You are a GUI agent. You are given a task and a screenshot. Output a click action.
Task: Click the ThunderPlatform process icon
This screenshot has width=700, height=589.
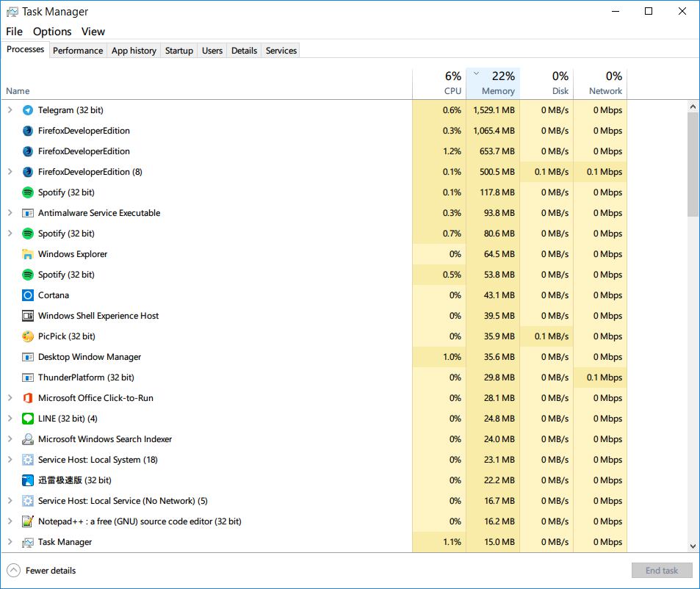[x=28, y=377]
